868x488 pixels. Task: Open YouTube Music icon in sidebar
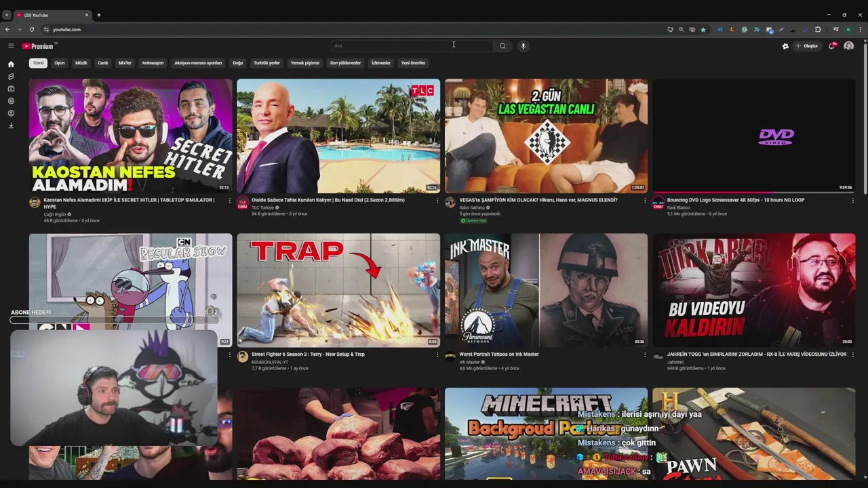(11, 101)
